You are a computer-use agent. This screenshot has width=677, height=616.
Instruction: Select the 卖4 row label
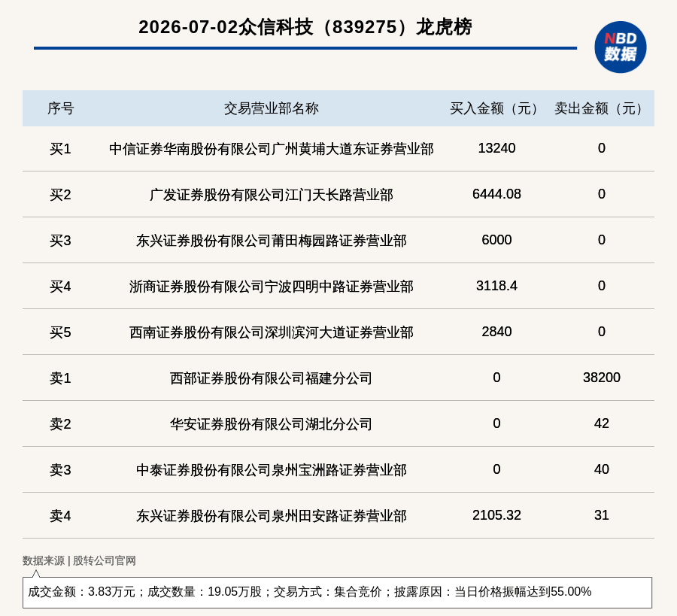(60, 516)
